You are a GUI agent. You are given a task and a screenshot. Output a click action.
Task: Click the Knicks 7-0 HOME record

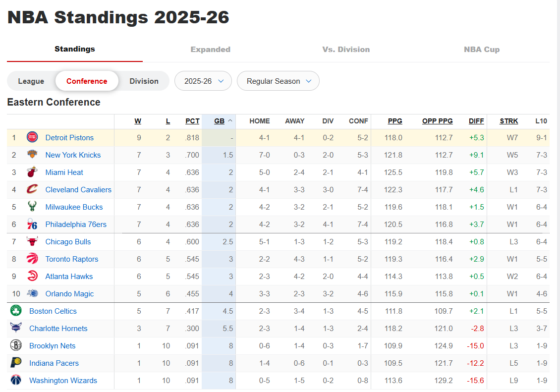[x=264, y=155]
